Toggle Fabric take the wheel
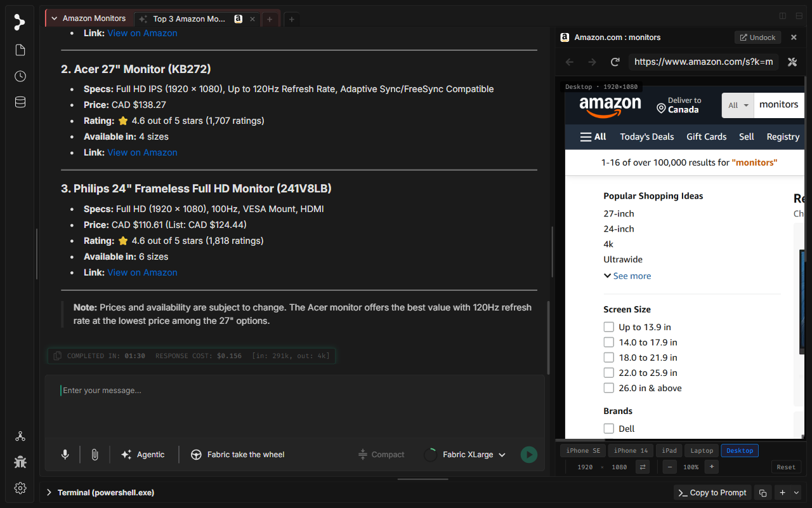Image resolution: width=812 pixels, height=508 pixels. pos(238,455)
